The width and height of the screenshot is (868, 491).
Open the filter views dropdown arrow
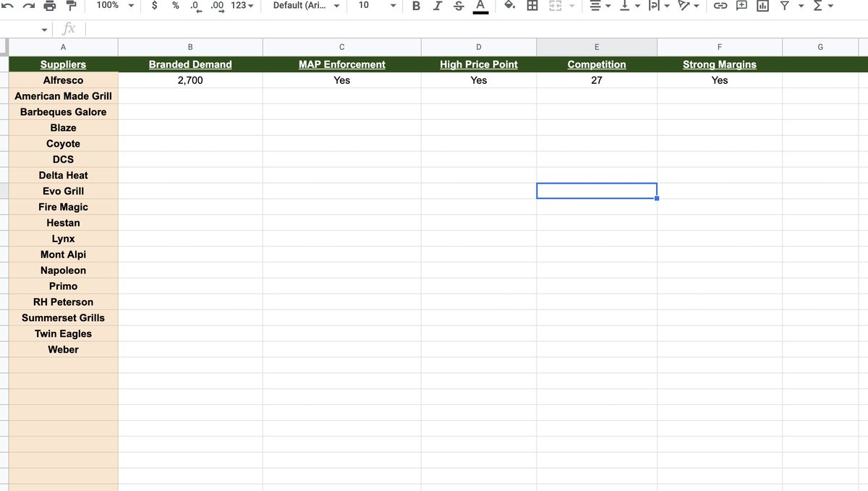[x=801, y=7]
